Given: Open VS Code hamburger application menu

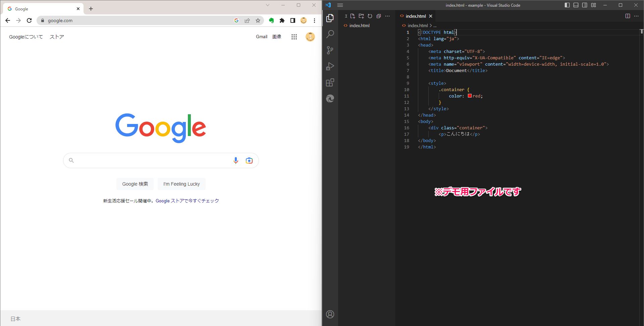Looking at the screenshot, I should click(340, 5).
